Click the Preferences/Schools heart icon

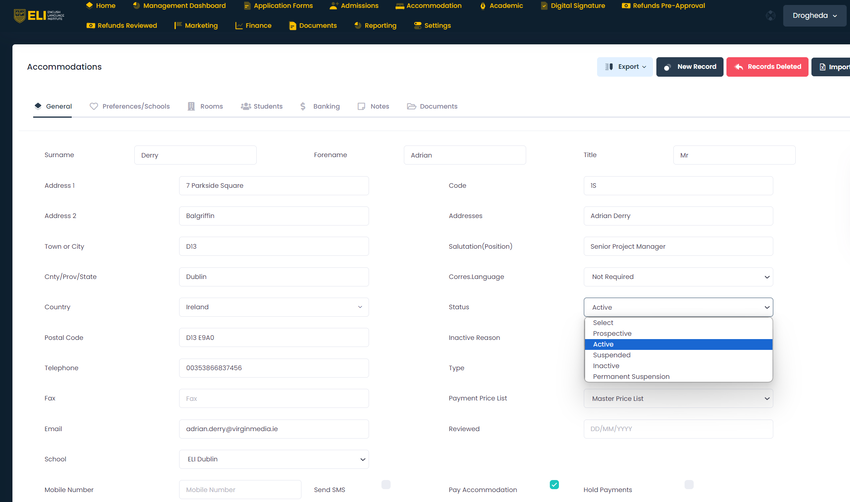pos(94,106)
